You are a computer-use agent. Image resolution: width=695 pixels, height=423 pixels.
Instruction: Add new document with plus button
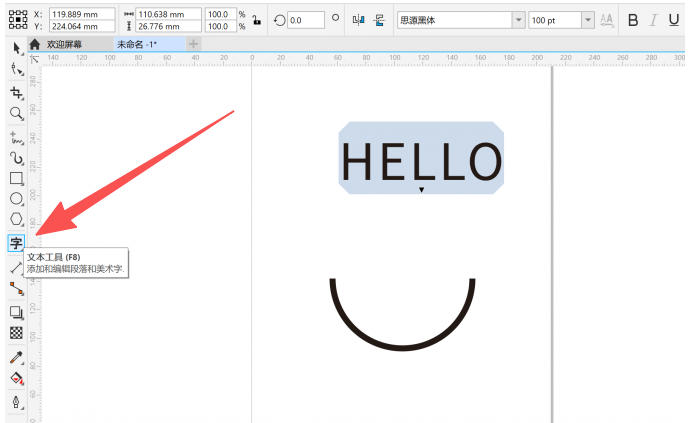193,44
